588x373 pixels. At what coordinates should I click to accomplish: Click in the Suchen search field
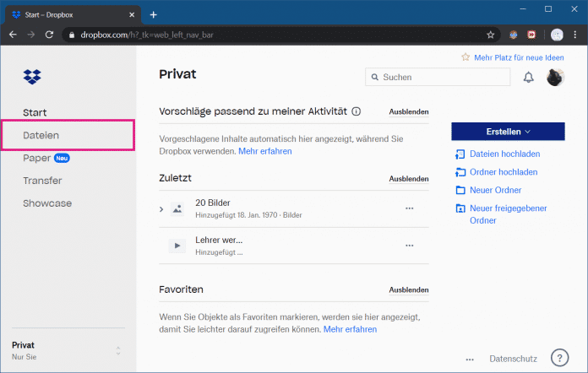(444, 77)
